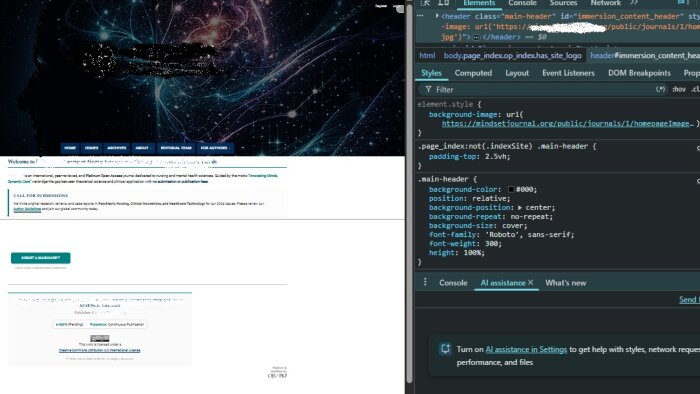The image size is (700, 394).
Task: Click the Submit a Manuscript button
Action: click(x=41, y=258)
